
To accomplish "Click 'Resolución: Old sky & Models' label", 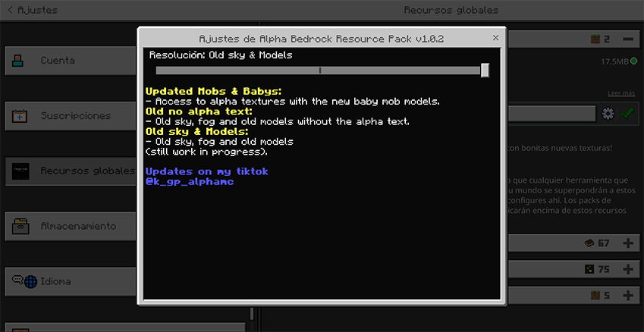I will click(221, 55).
